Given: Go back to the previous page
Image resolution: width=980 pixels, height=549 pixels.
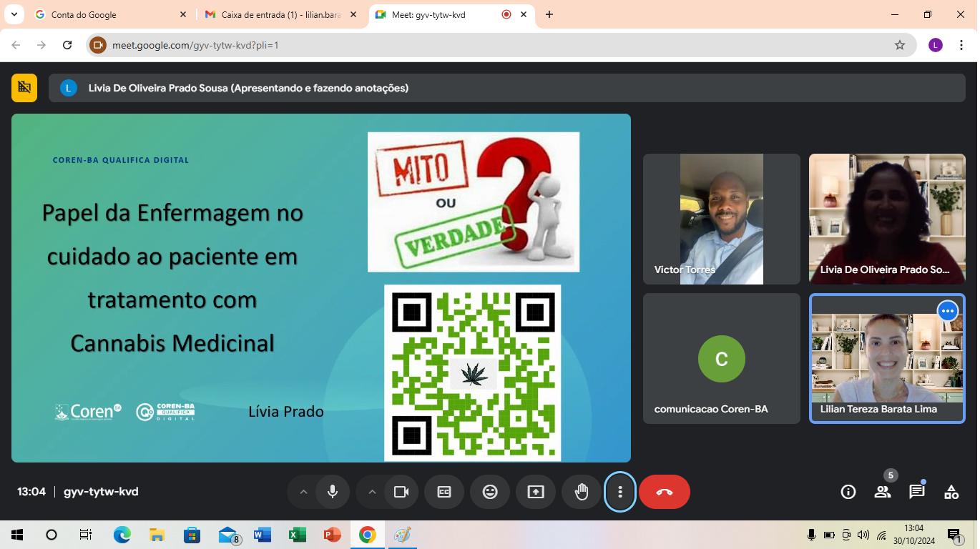Looking at the screenshot, I should coord(16,45).
